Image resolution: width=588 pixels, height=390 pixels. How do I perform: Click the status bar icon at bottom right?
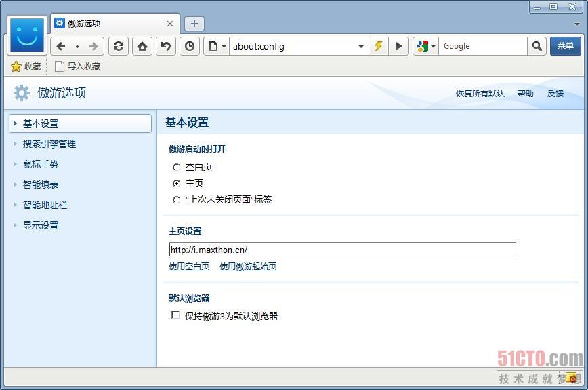click(572, 378)
